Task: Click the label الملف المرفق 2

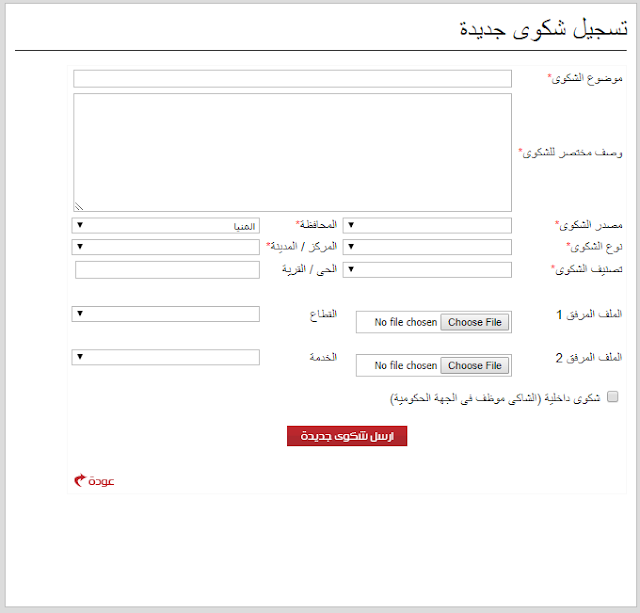Action: pos(589,358)
